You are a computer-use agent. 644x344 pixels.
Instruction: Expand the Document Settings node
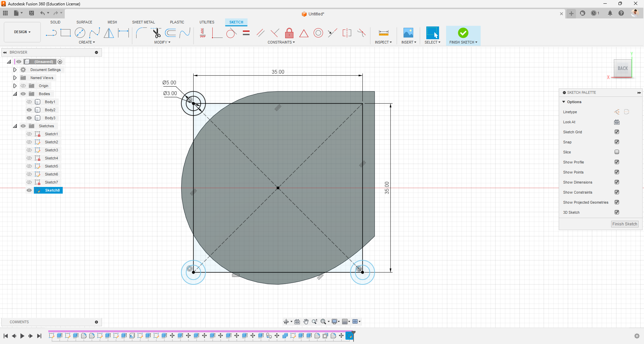pyautogui.click(x=15, y=70)
